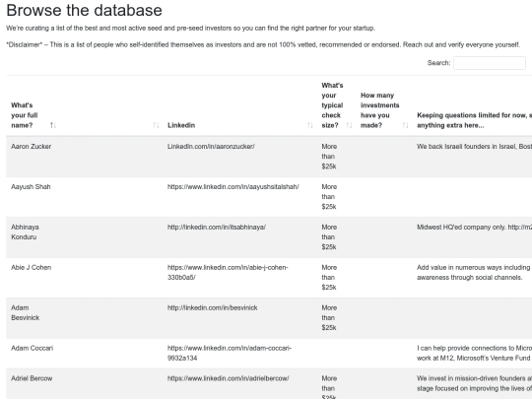This screenshot has height=399, width=532.
Task: Click 'Keeping questions limited for now' header
Action: coord(474,120)
